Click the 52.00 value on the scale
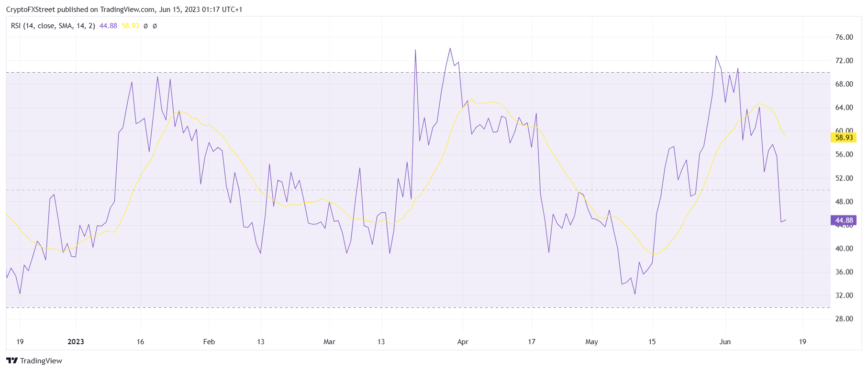This screenshot has width=868, height=371. click(x=844, y=178)
